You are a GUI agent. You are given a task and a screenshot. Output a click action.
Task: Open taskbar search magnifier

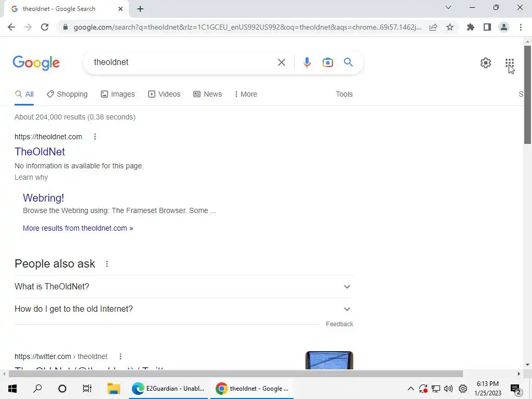[37, 389]
